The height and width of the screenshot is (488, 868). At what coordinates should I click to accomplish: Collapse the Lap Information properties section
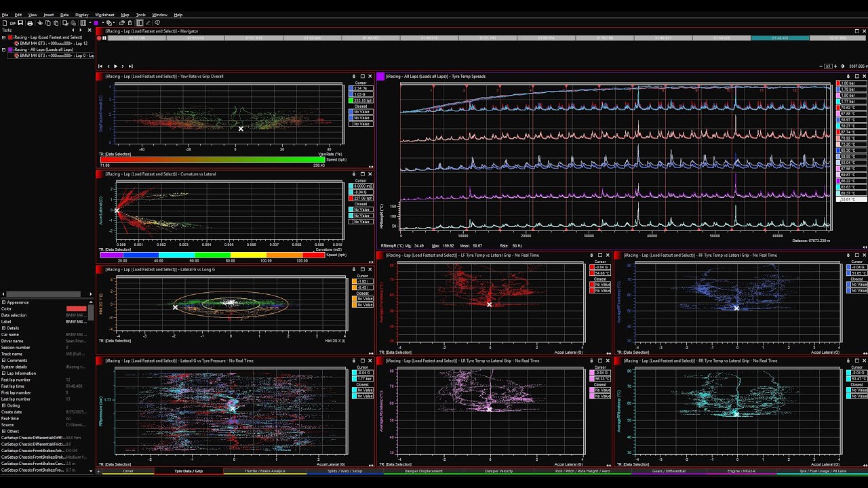click(x=3, y=373)
